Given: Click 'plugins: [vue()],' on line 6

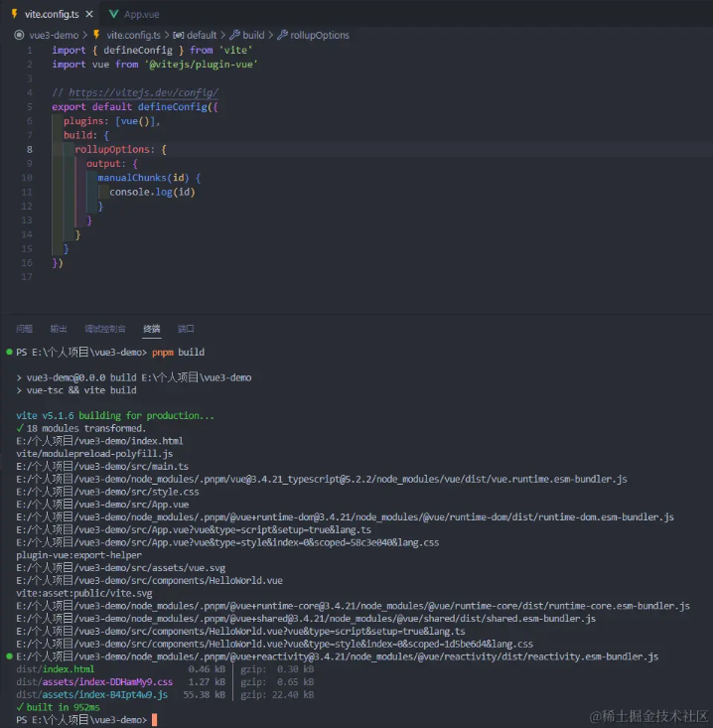Looking at the screenshot, I should [112, 121].
